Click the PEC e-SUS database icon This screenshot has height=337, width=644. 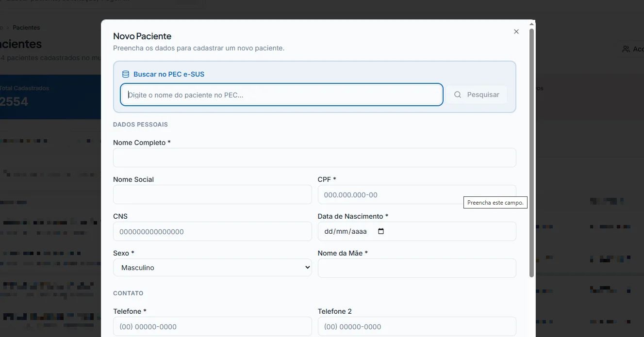click(126, 74)
